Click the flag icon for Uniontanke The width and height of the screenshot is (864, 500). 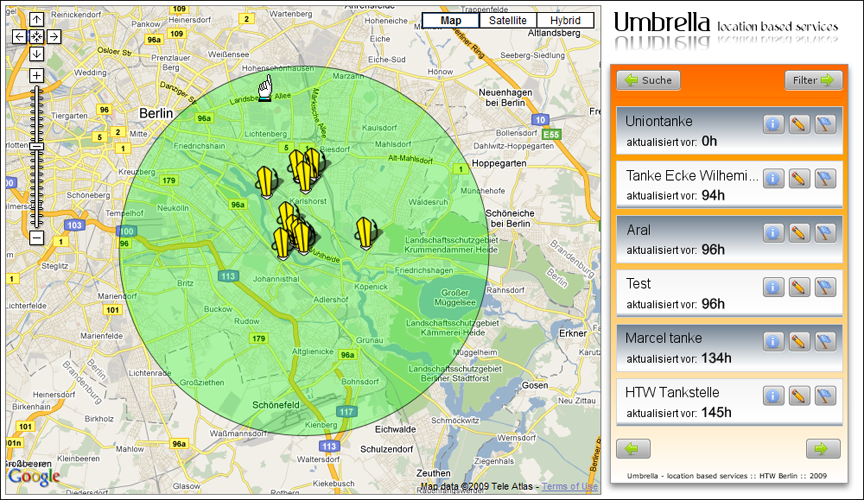[x=825, y=125]
